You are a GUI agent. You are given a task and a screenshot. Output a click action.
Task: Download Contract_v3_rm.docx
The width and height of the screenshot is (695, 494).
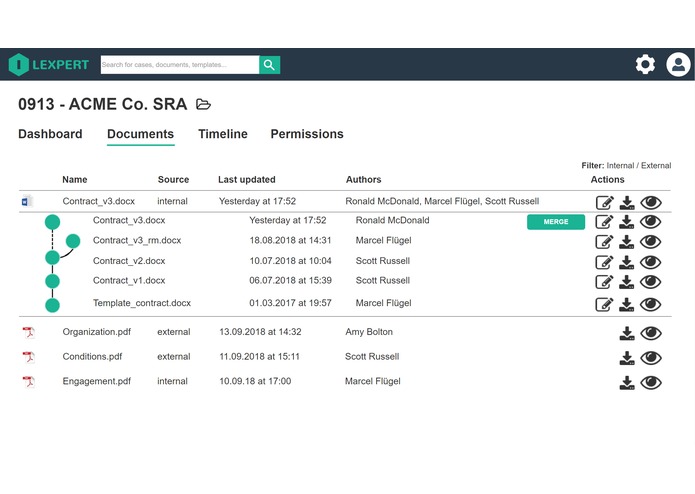pos(627,242)
